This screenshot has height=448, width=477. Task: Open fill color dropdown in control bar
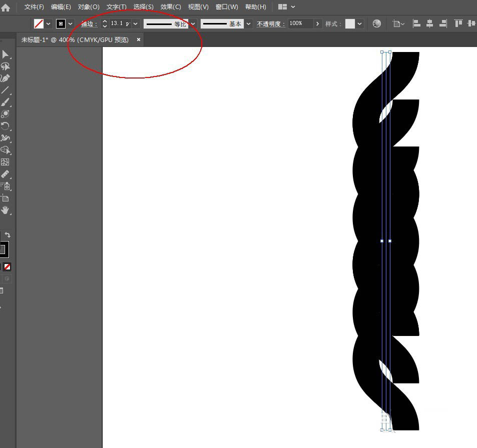coord(49,23)
